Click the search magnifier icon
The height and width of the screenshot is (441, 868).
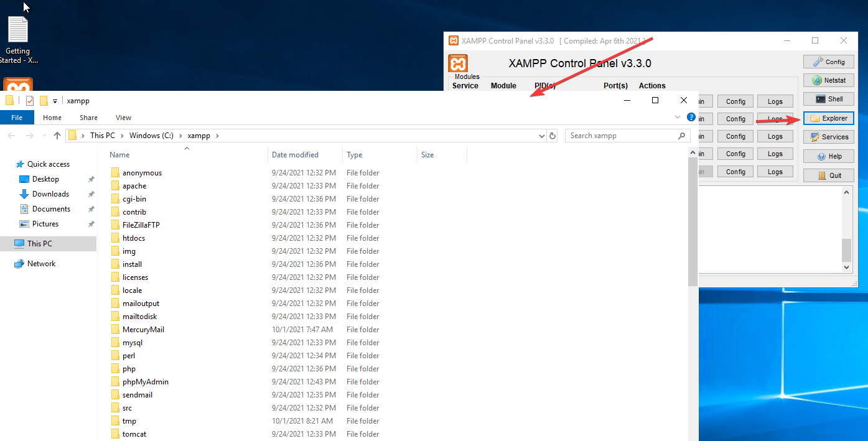click(681, 136)
